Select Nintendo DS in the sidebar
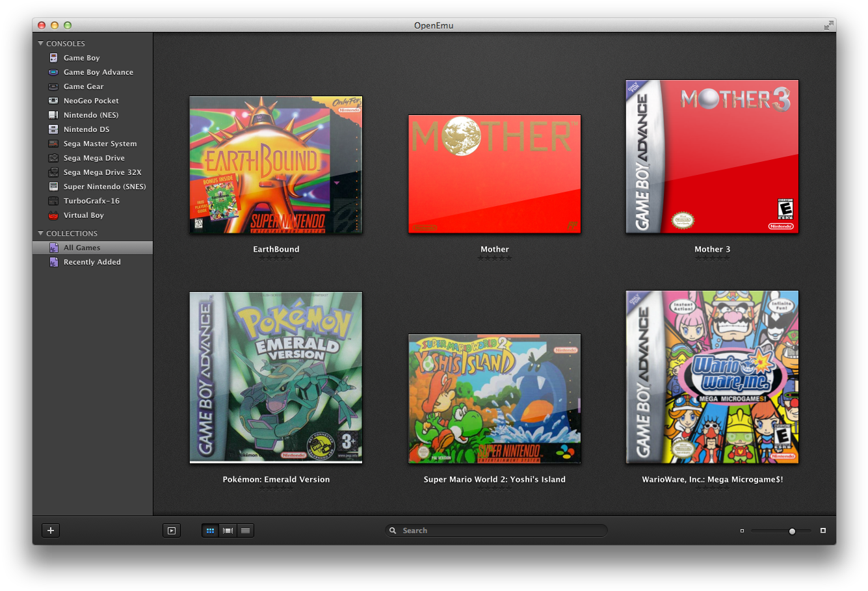868x591 pixels. [92, 129]
